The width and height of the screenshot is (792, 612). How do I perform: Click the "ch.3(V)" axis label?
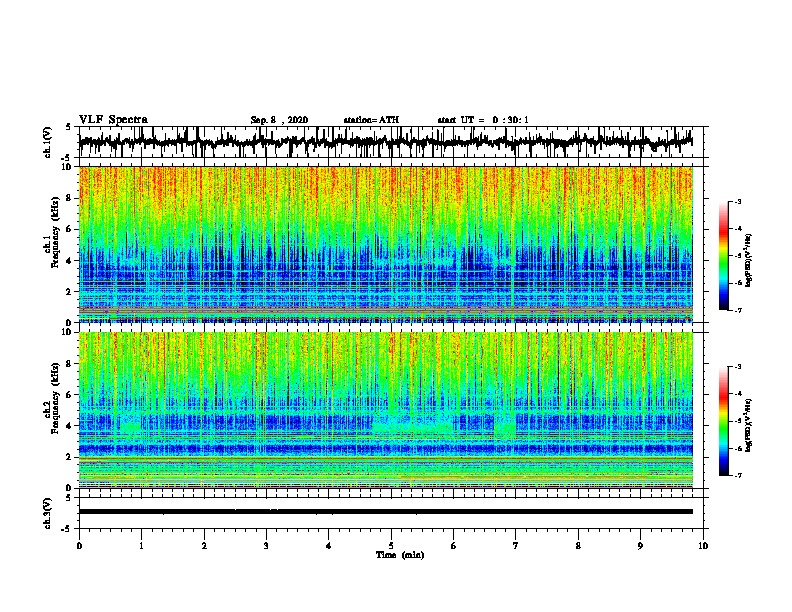click(48, 514)
